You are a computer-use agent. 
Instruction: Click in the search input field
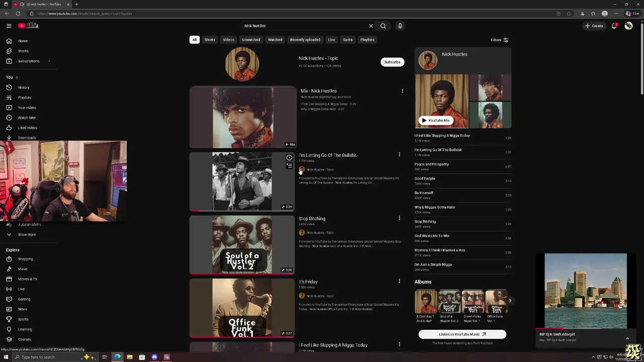[304, 26]
